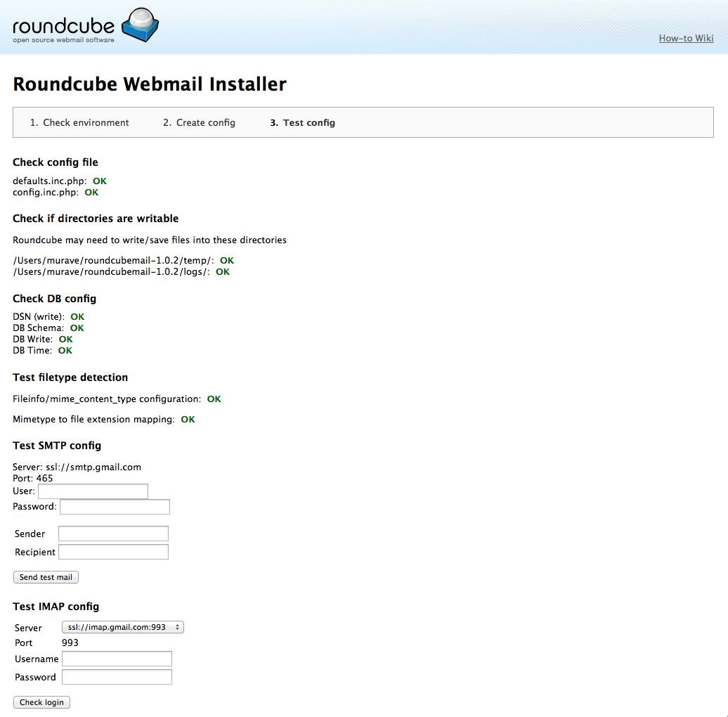Click the 'Check config file' heading
Image resolution: width=728 pixels, height=717 pixels.
tap(56, 162)
